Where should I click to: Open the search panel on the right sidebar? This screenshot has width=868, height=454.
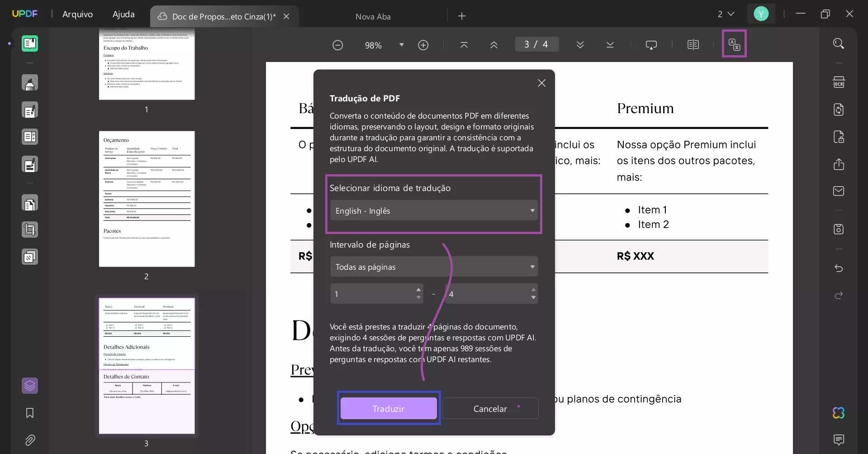point(839,43)
